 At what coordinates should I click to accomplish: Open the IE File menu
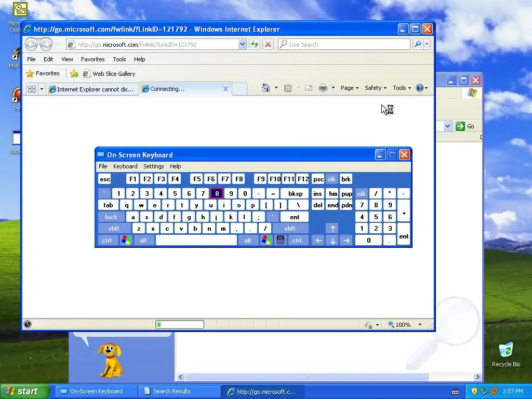pos(31,59)
